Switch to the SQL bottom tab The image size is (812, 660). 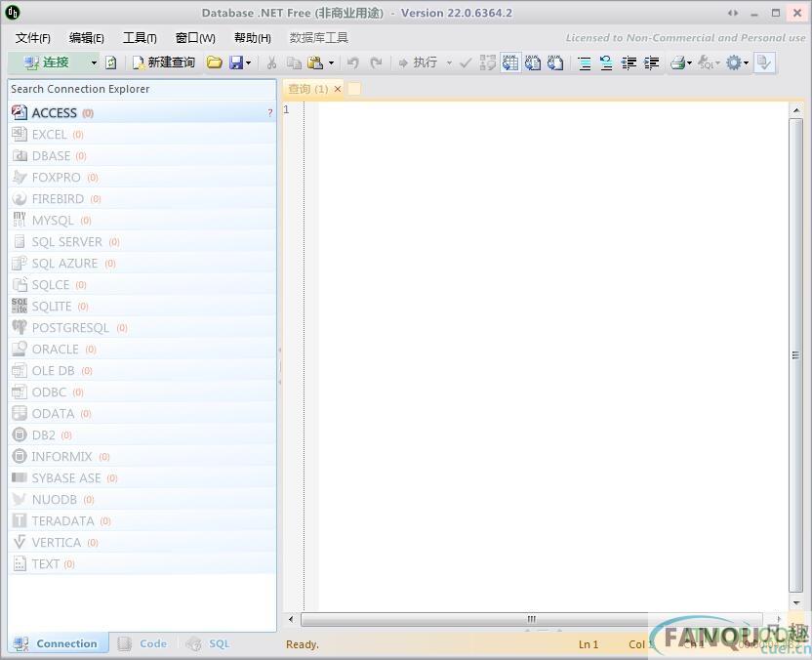(208, 643)
